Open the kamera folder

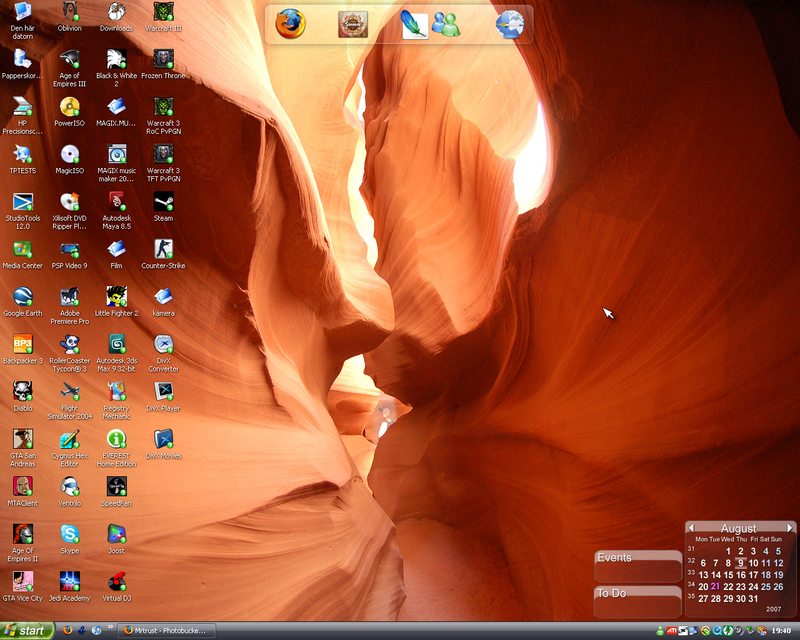(163, 297)
